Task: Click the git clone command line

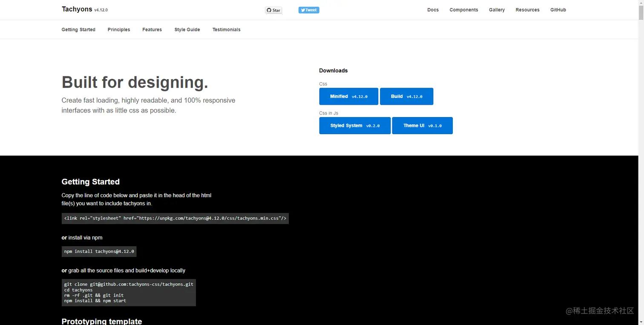Action: (x=129, y=284)
